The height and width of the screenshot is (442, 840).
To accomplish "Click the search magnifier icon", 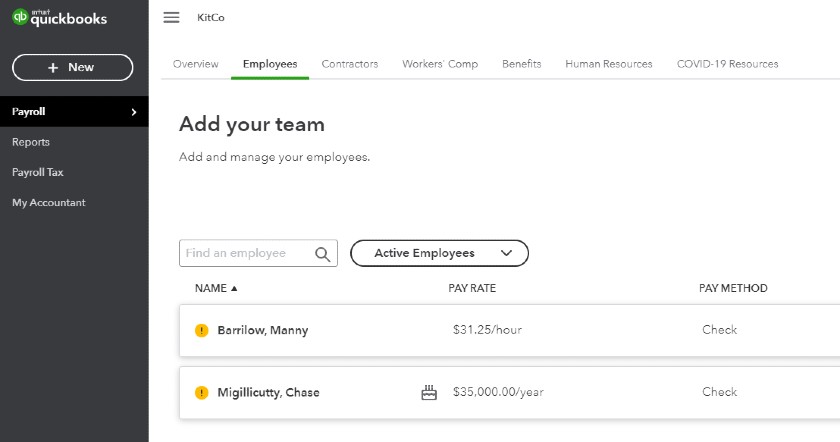I will 322,254.
